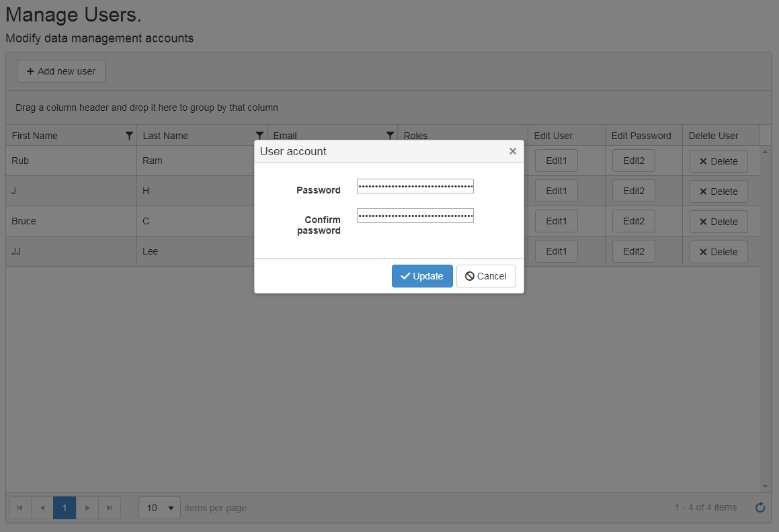Focus the Confirm password field
This screenshot has width=779, height=532.
415,216
